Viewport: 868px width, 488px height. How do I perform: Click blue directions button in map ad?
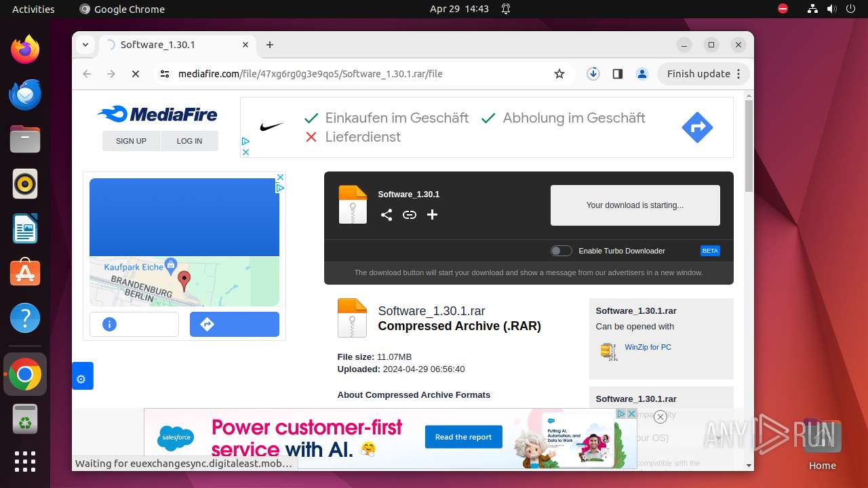point(235,324)
